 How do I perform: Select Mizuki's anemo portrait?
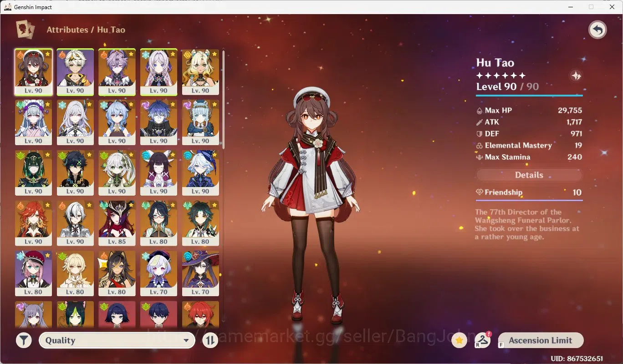[x=33, y=122]
